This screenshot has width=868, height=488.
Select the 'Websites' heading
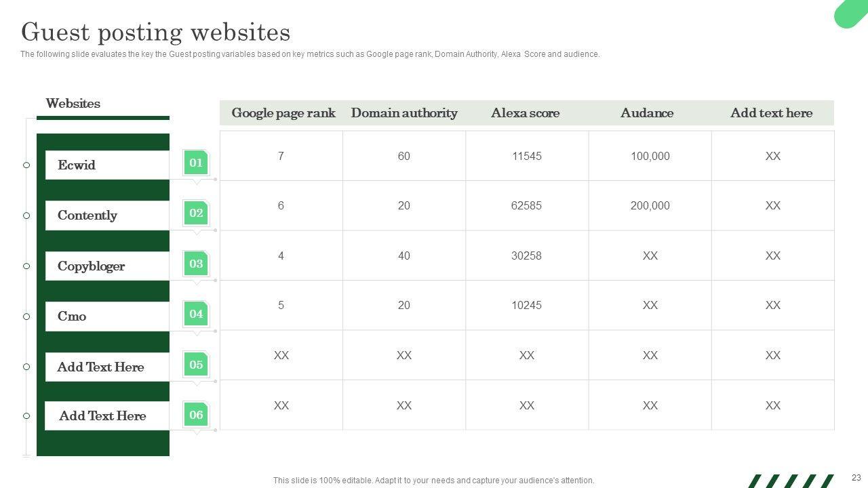tap(73, 104)
